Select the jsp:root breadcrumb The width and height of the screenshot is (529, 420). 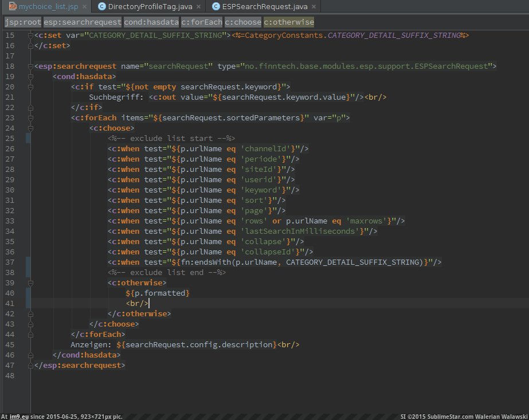coord(22,22)
